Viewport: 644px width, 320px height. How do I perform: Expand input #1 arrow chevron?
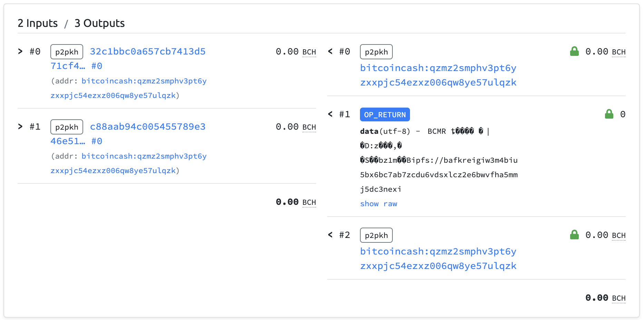pos(20,127)
